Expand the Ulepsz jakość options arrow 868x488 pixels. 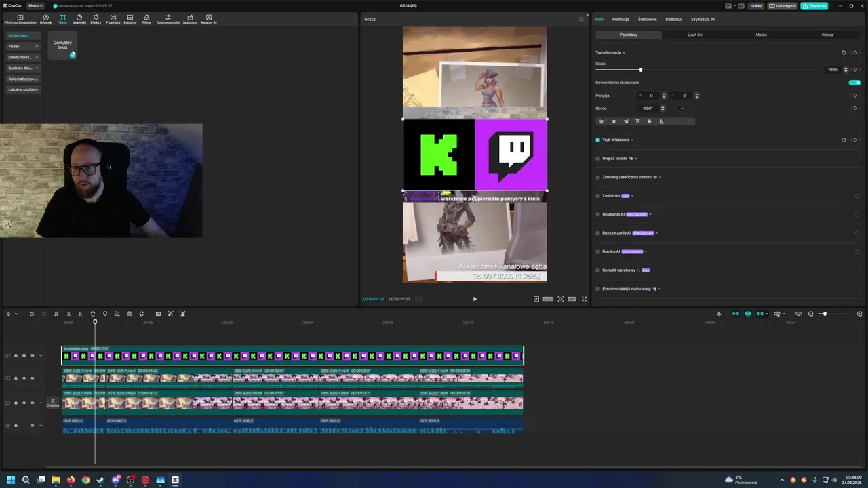point(636,159)
